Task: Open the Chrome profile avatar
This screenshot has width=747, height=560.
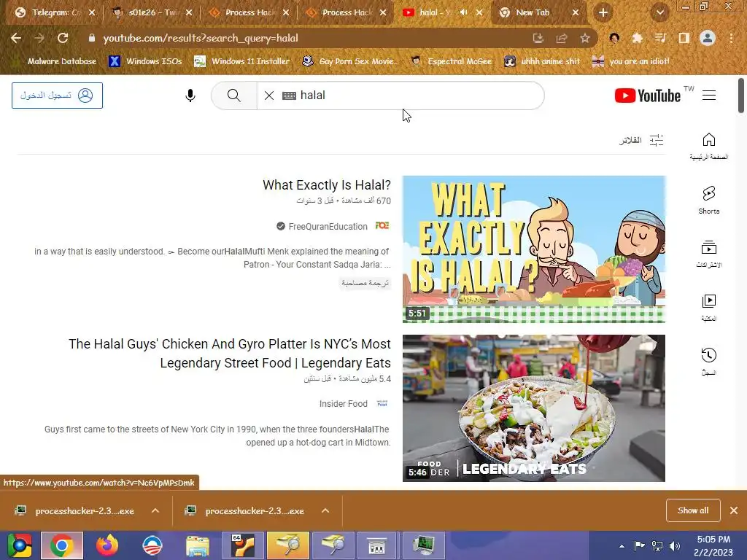Action: click(x=708, y=38)
